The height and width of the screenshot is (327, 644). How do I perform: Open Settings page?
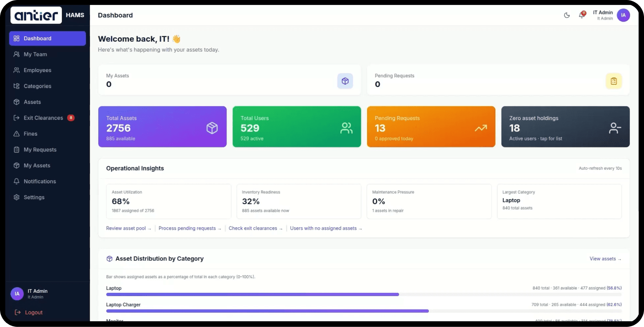(x=48, y=197)
